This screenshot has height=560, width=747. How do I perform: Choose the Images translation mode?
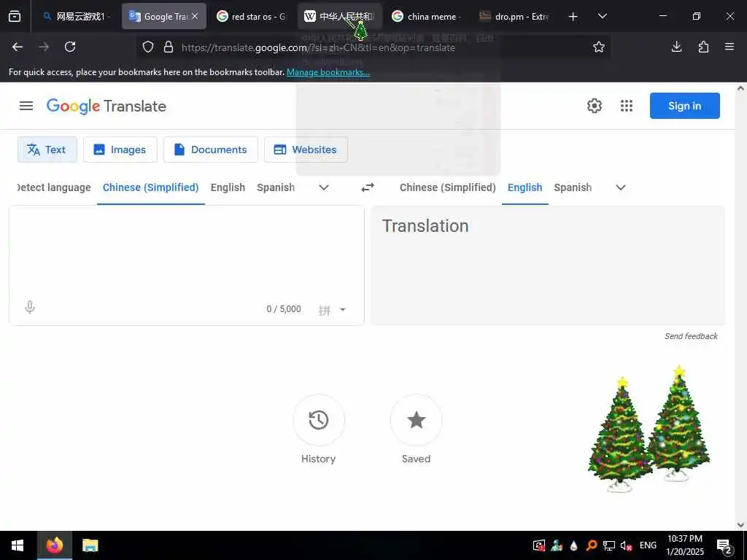(x=120, y=149)
